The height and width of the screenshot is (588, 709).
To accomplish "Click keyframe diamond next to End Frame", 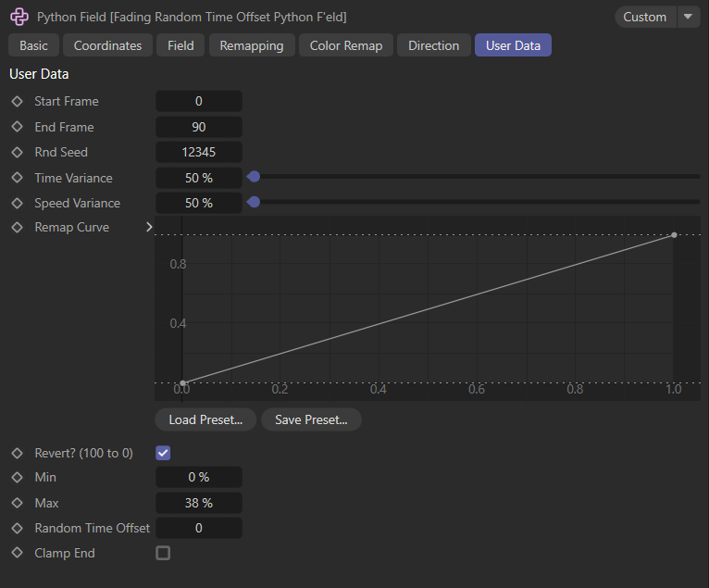I will click(17, 127).
